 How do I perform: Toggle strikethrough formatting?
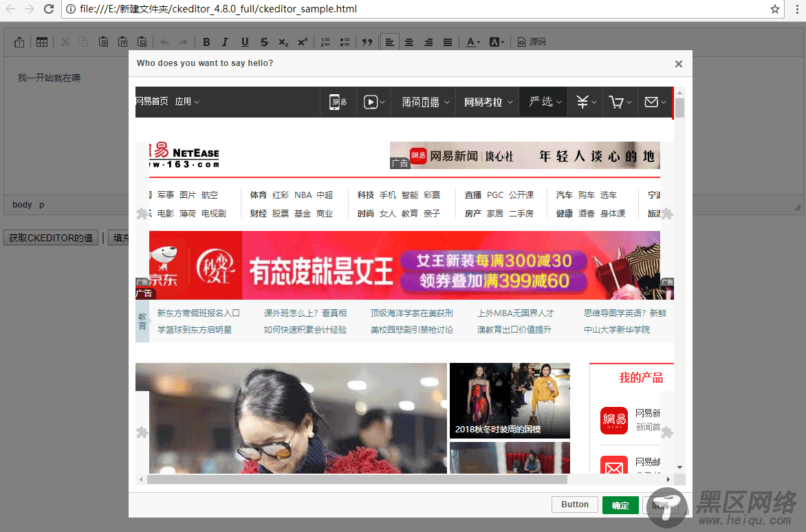pyautogui.click(x=264, y=42)
